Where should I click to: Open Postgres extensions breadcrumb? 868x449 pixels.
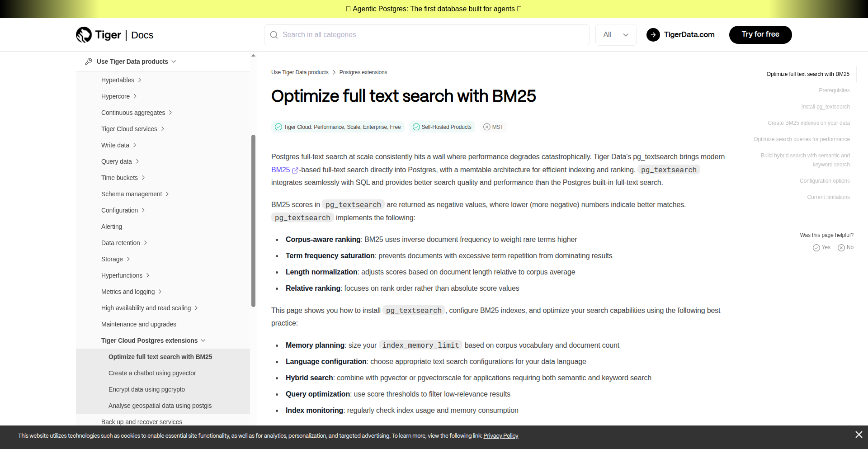363,72
